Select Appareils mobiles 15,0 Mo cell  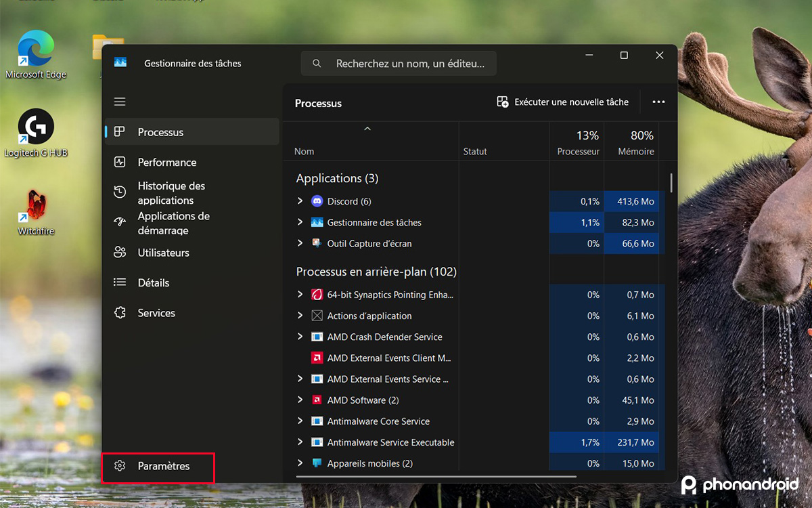[x=631, y=463]
